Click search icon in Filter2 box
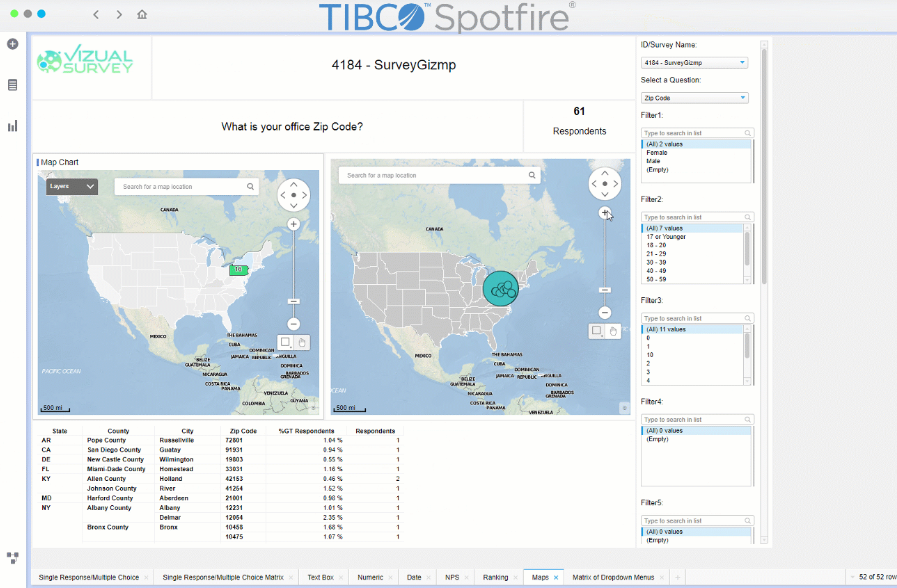 tap(747, 217)
